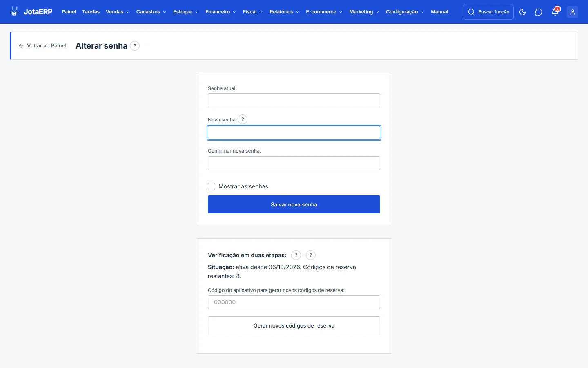
Task: Expand the Cadastros menu dropdown
Action: [x=151, y=12]
